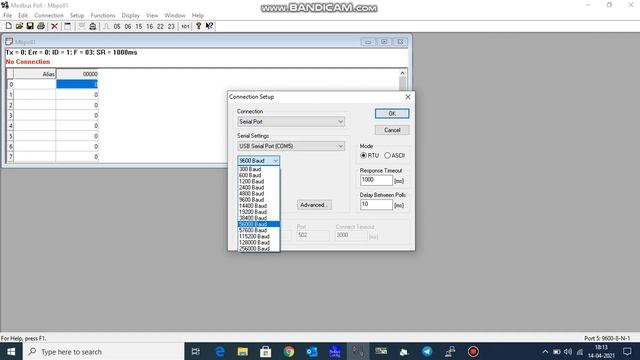Open the Window menu
Screen dimensions: 640x360
pyautogui.click(x=175, y=16)
